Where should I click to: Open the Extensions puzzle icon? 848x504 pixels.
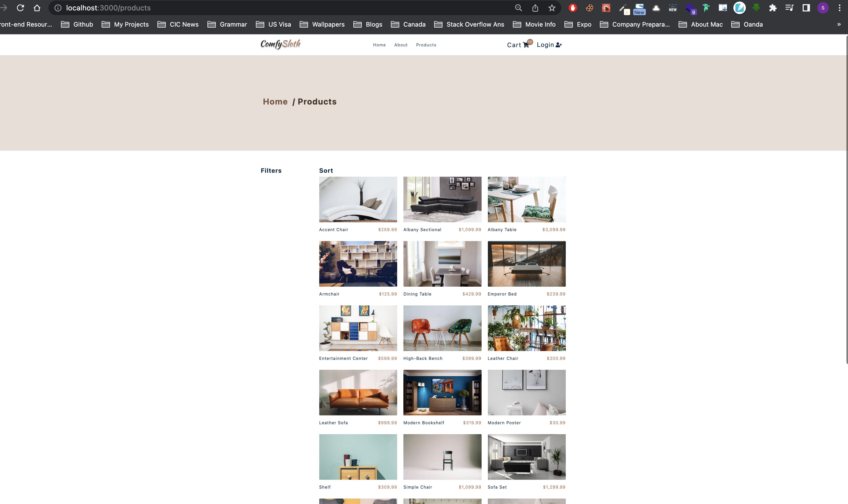(773, 8)
